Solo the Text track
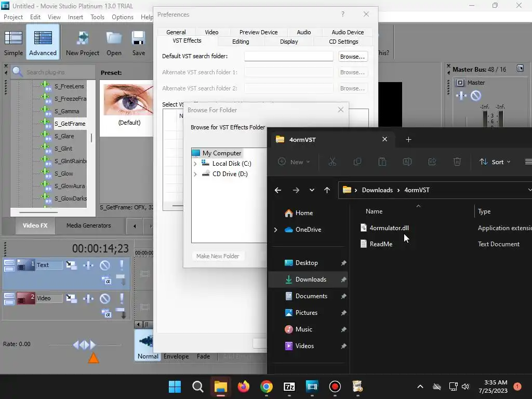 pyautogui.click(x=122, y=265)
